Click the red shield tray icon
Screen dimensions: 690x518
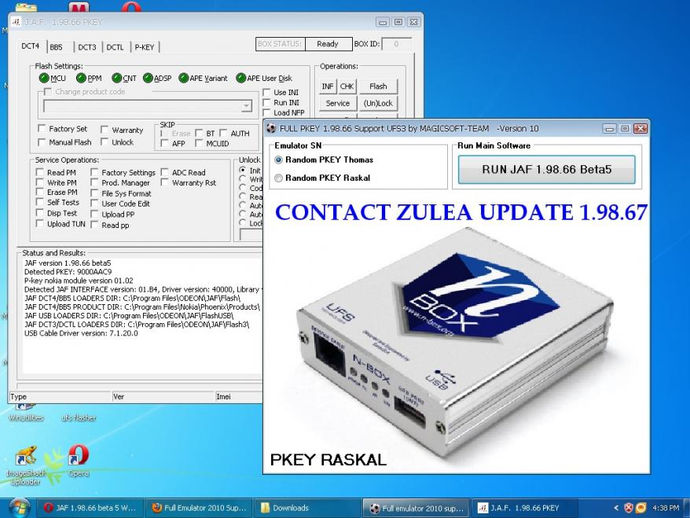tap(628, 508)
